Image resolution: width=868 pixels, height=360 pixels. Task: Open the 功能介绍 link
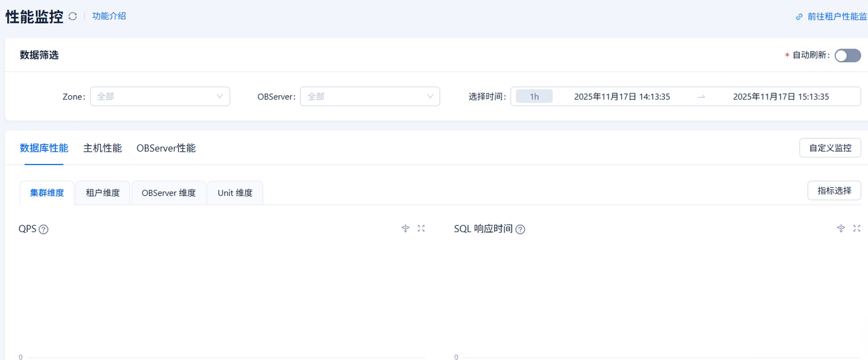(x=109, y=16)
